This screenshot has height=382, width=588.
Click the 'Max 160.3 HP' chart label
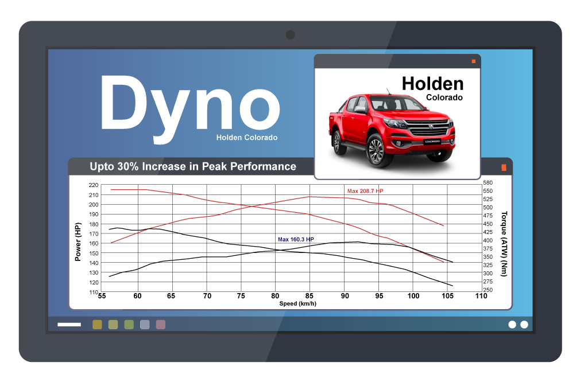(x=296, y=239)
